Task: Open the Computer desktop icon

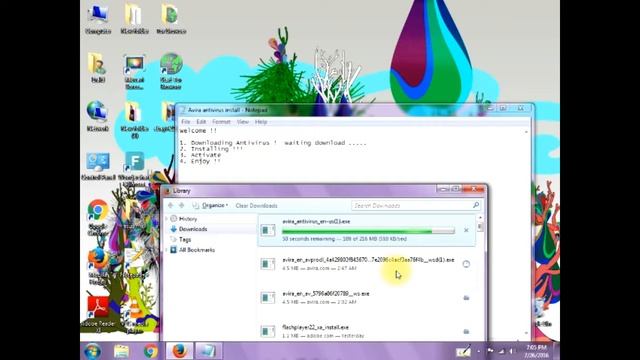Action: pos(98,19)
